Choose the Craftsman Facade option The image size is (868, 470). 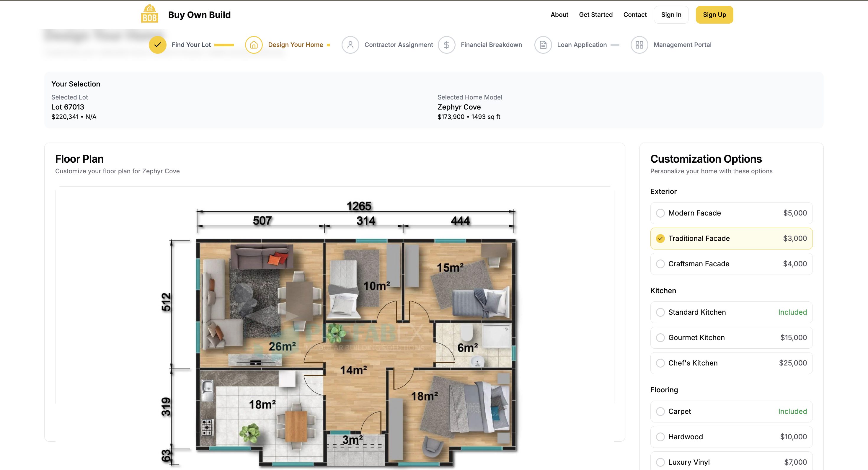(731, 264)
